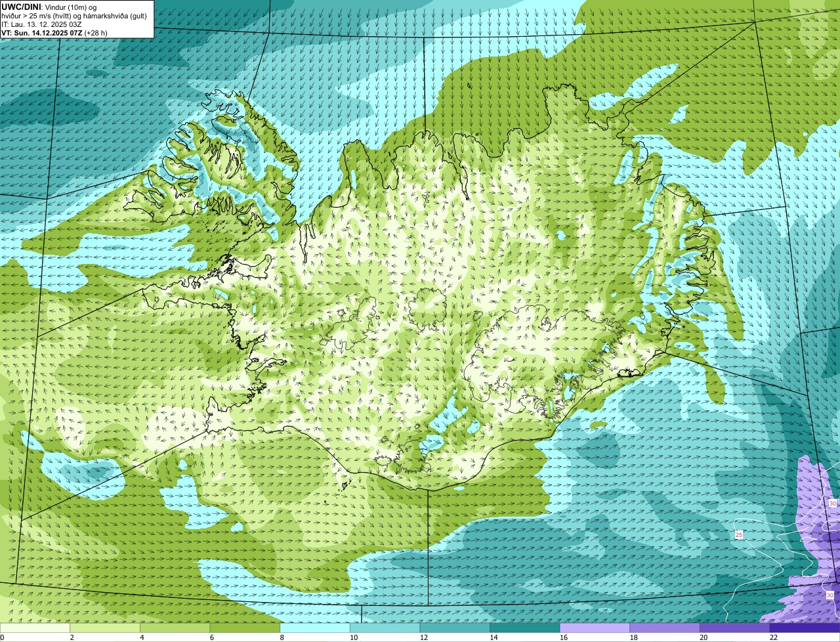The image size is (840, 642).
Task: Click the 'VT: Sun. 14.12.2025 07Z (+28 h)' line
Action: [54, 32]
